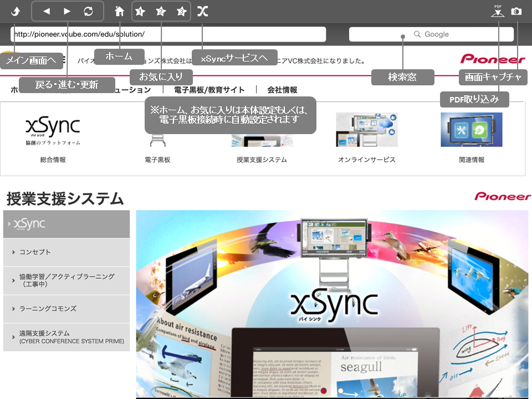
Task: Reload the page with the refresh icon
Action: pos(88,11)
